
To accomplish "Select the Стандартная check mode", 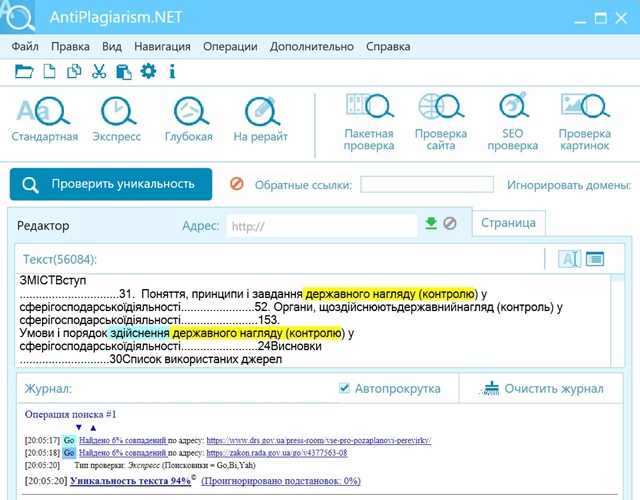I will tap(44, 119).
